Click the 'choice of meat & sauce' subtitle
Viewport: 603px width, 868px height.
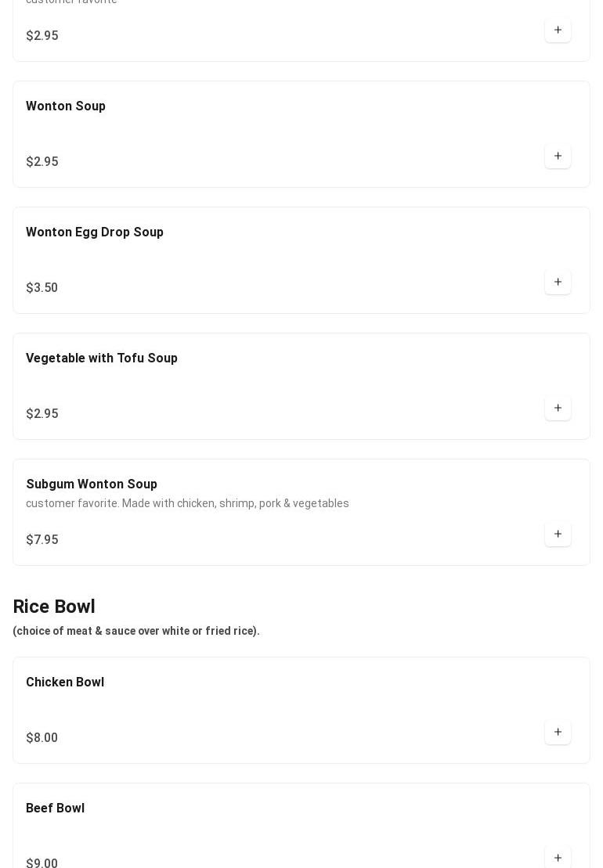tap(136, 631)
